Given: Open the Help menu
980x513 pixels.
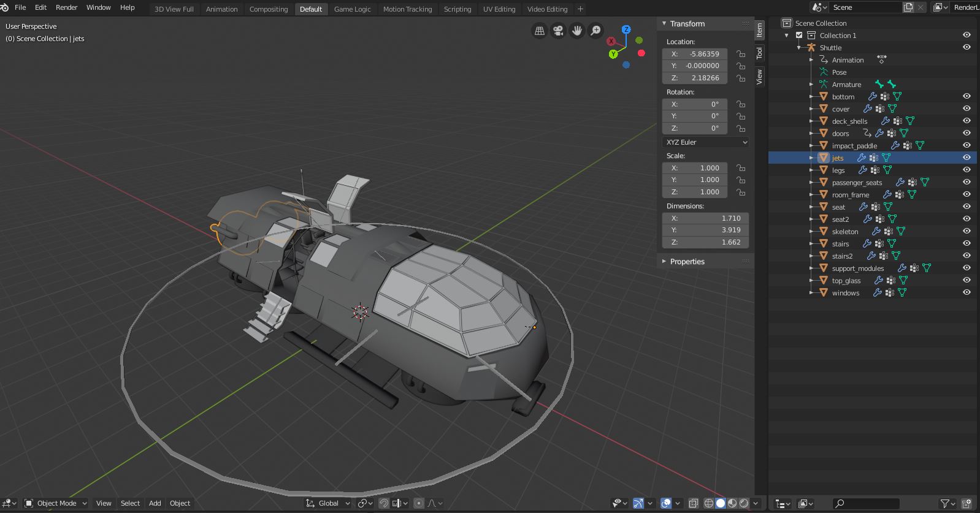Looking at the screenshot, I should click(x=127, y=7).
